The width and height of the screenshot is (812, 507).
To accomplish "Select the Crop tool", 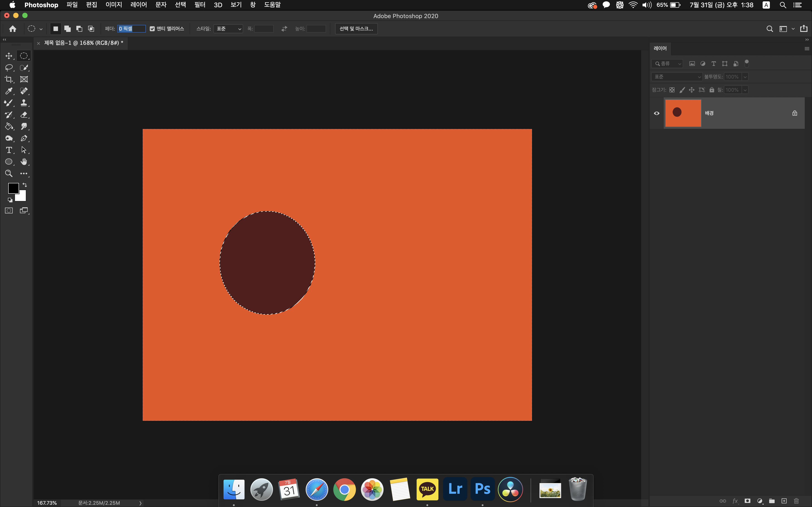I will coord(9,79).
